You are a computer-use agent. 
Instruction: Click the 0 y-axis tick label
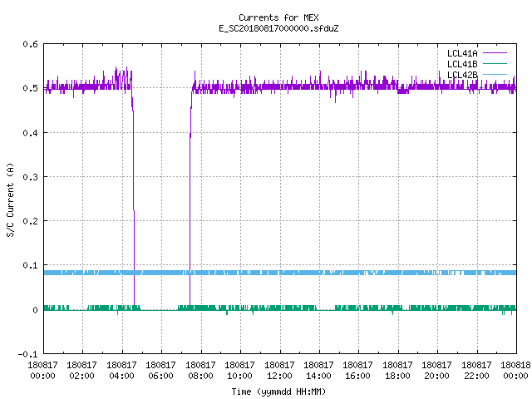(x=35, y=310)
